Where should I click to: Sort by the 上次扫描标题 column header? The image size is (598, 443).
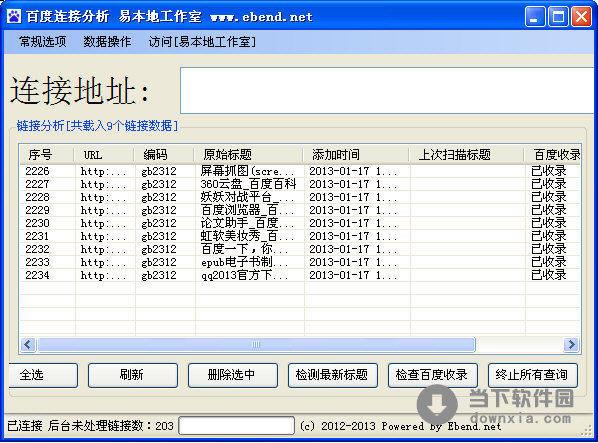pos(466,155)
